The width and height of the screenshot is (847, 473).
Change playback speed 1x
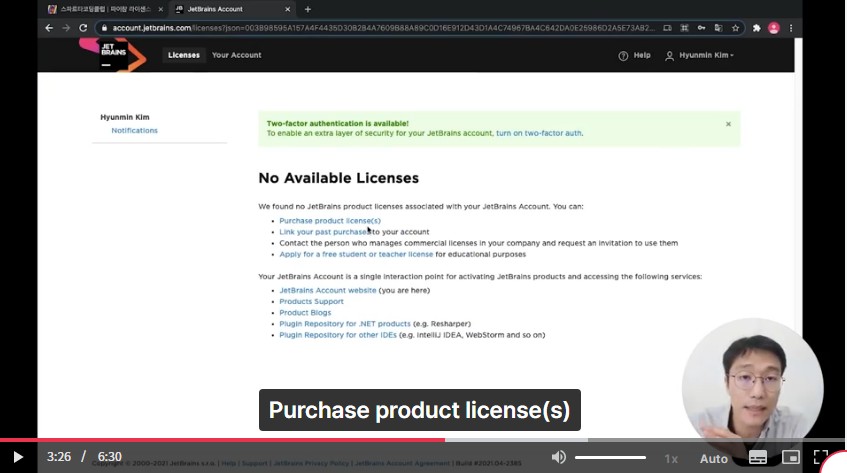(671, 458)
